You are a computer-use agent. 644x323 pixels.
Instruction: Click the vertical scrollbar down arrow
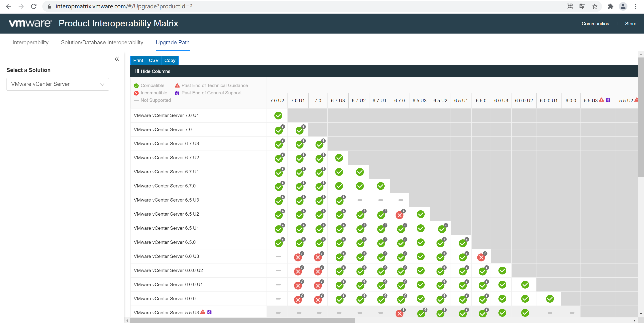click(641, 314)
